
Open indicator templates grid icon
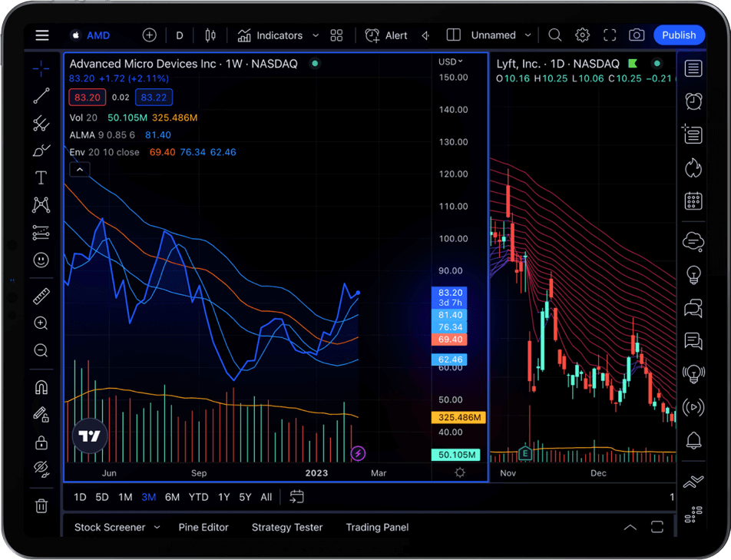[336, 35]
